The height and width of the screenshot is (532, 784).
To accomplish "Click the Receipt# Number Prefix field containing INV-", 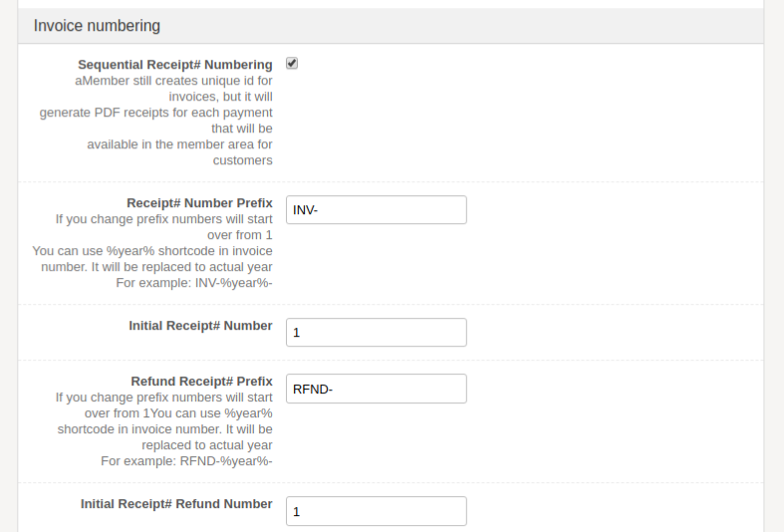I will point(376,210).
